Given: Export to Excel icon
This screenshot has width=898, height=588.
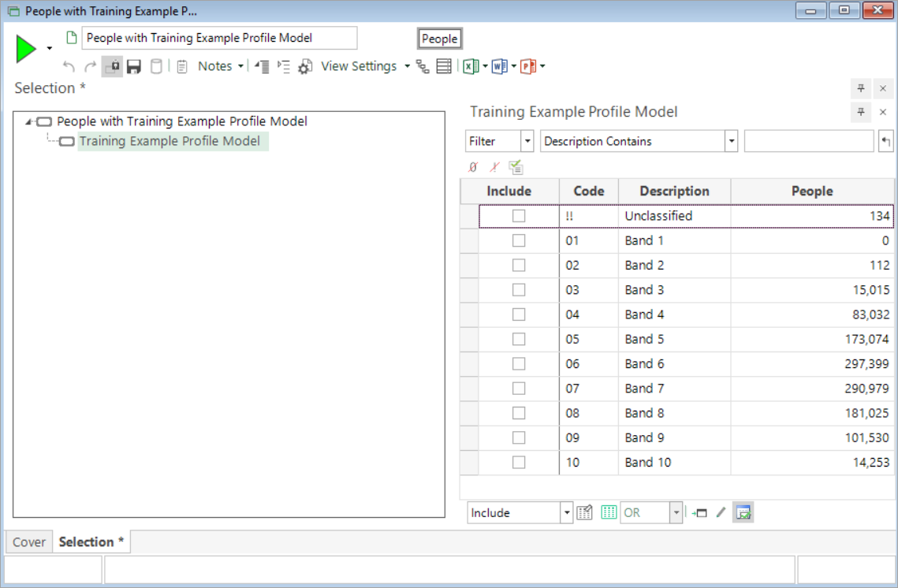Looking at the screenshot, I should click(471, 66).
